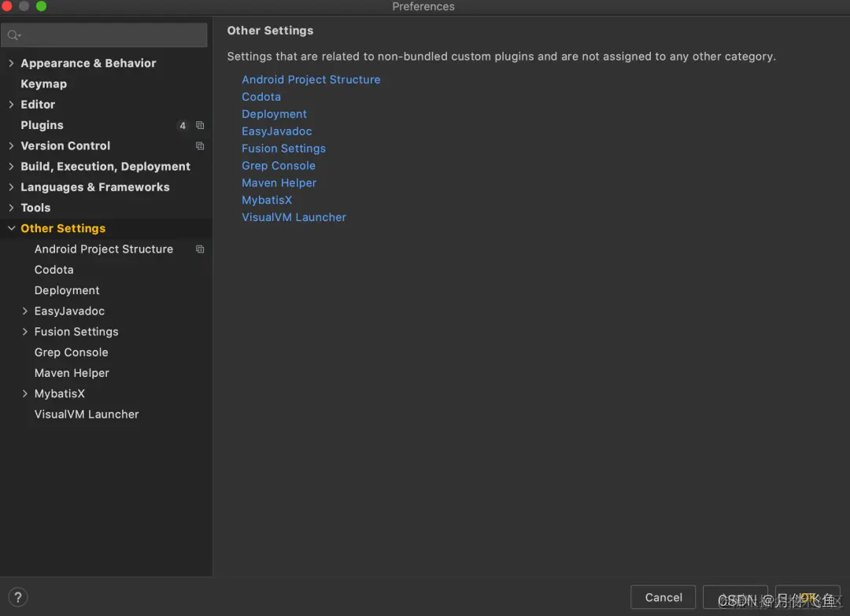Screen dimensions: 850x616
Task: Expand Version Control section
Action: [11, 146]
